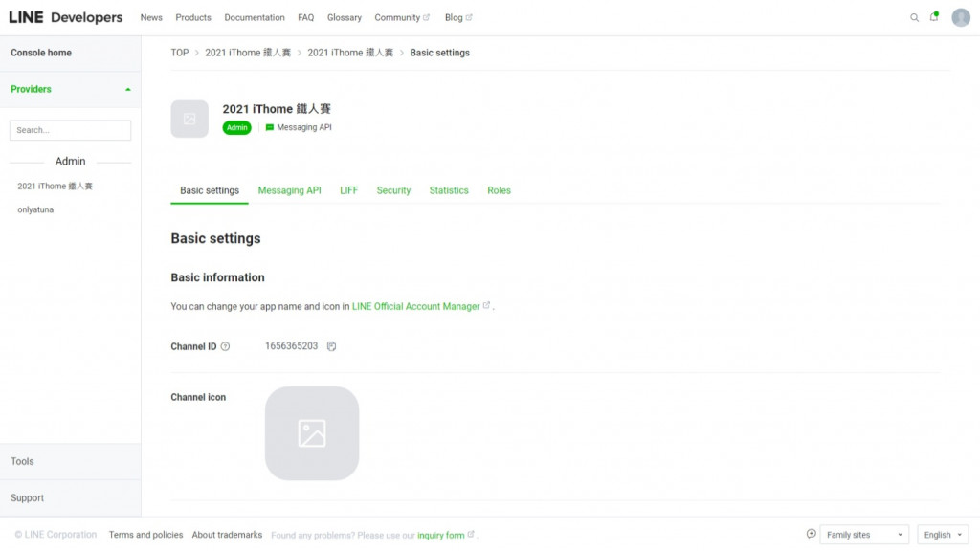980x551 pixels.
Task: Open the English language dropdown
Action: point(943,535)
